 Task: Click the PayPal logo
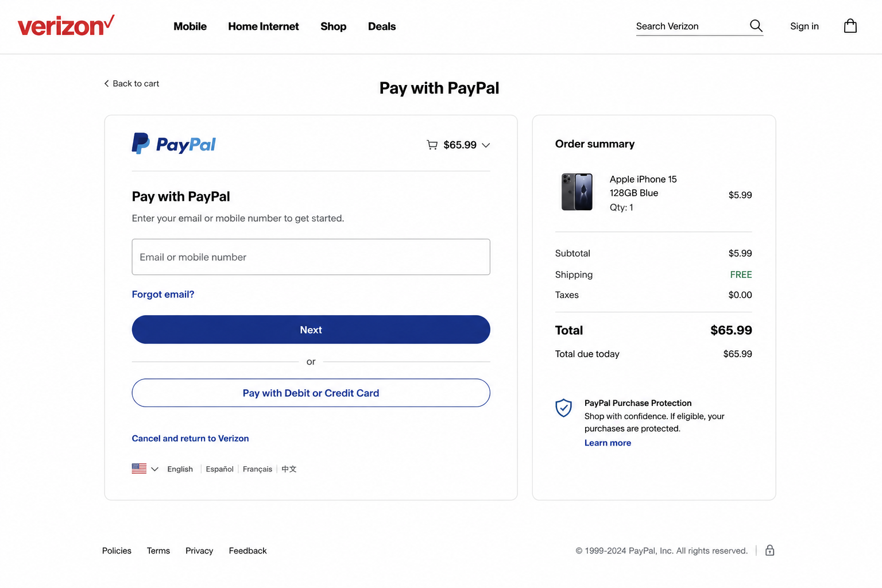(173, 144)
